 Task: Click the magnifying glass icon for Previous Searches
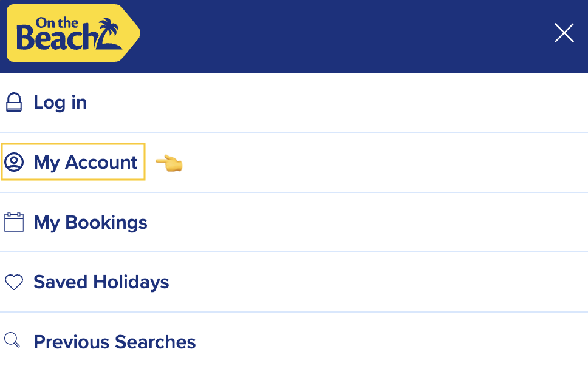click(x=12, y=340)
